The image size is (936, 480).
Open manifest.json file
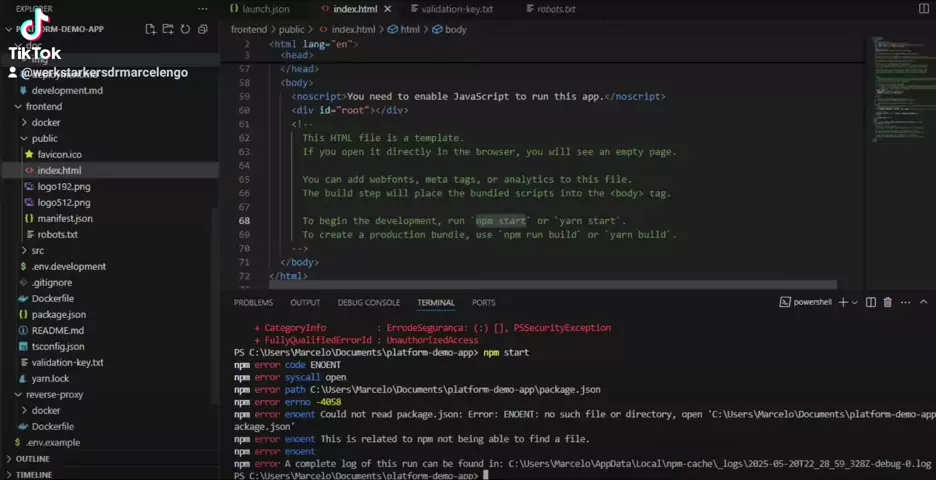coord(65,219)
